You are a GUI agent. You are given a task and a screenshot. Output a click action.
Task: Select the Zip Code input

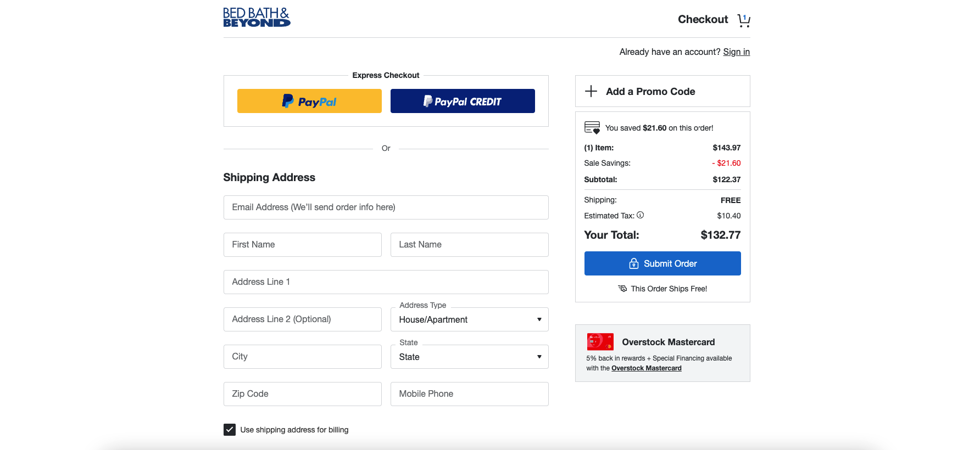pyautogui.click(x=302, y=394)
